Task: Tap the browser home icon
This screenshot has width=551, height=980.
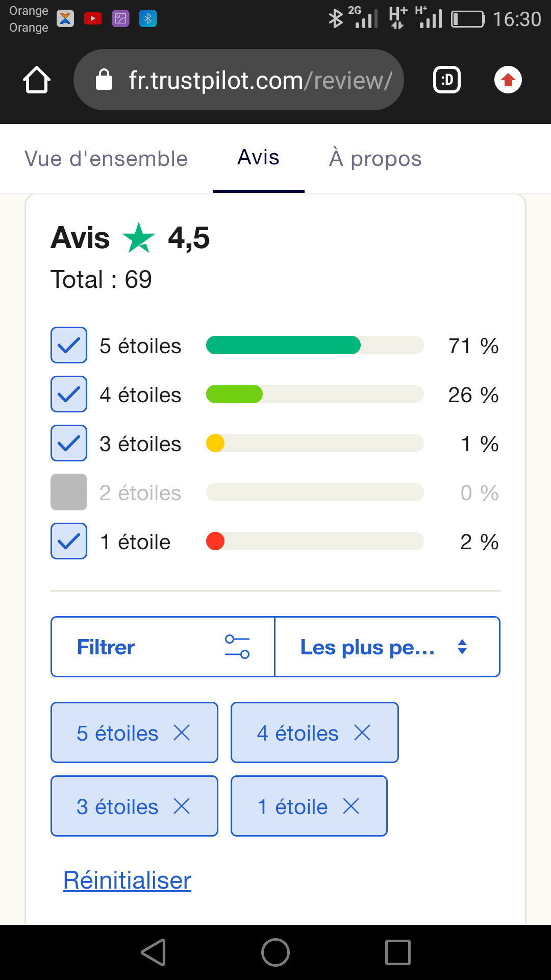Action: click(x=37, y=80)
